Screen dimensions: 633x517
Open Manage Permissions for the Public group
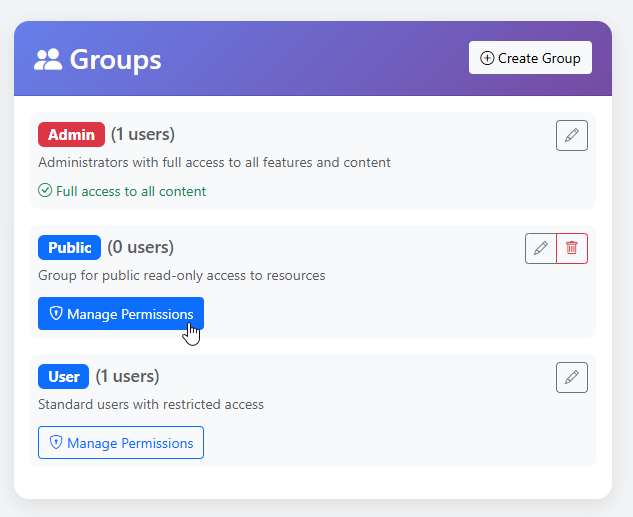[x=121, y=314]
